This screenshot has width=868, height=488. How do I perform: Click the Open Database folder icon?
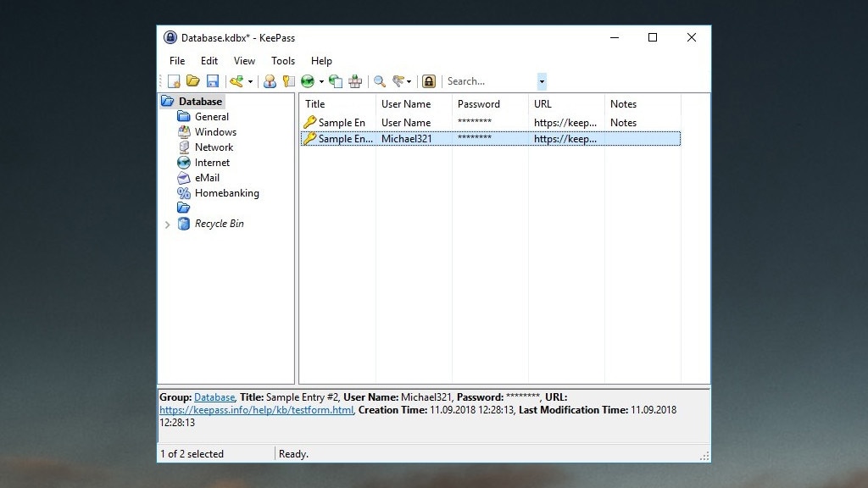[192, 81]
